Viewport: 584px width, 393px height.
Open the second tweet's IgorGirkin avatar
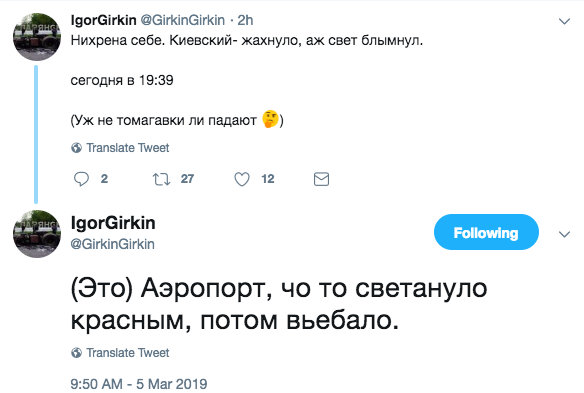(36, 234)
